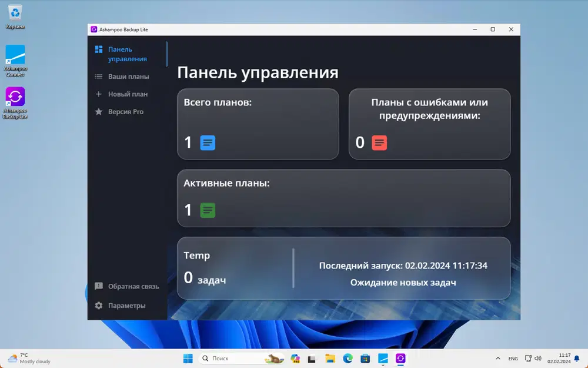Open the Copilot icon in the taskbar

[295, 359]
